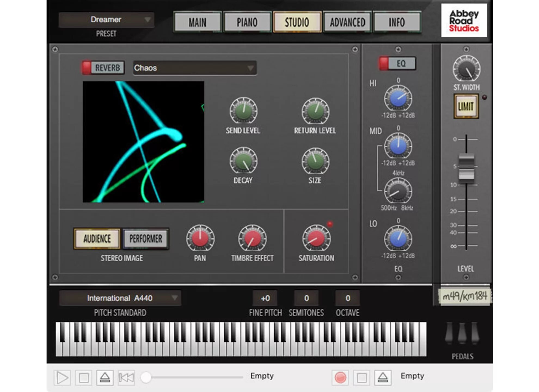Click the green Send Level knob

[x=243, y=111]
